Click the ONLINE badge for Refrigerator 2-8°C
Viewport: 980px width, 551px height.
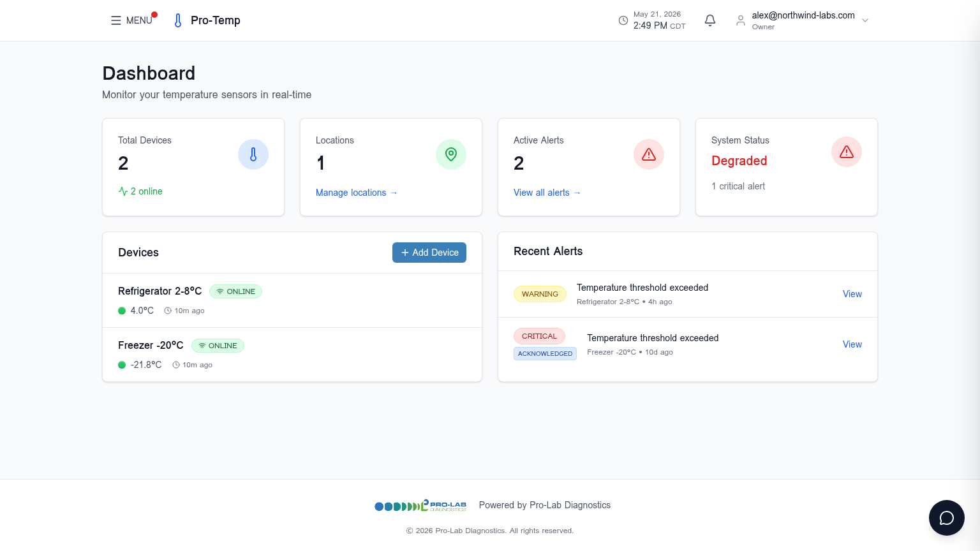[x=235, y=291]
